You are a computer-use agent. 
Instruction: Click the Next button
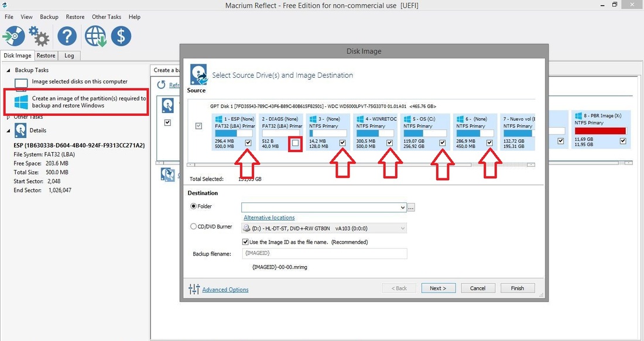click(x=439, y=288)
